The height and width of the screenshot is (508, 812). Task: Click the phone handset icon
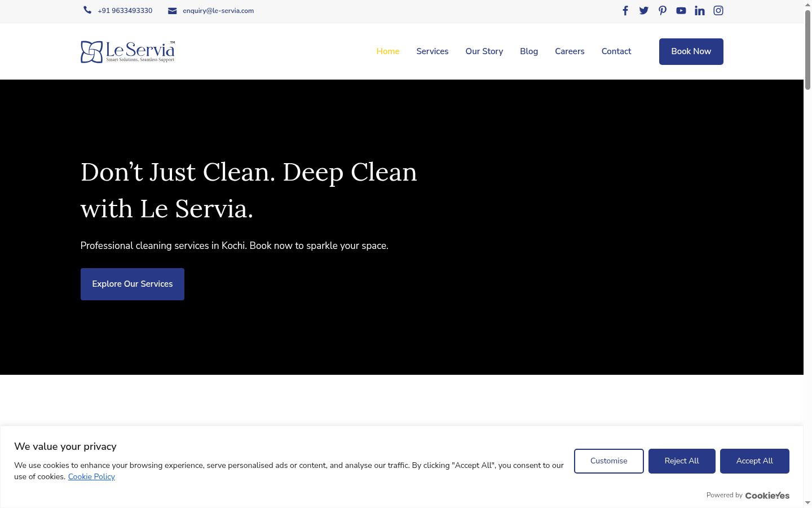[87, 10]
